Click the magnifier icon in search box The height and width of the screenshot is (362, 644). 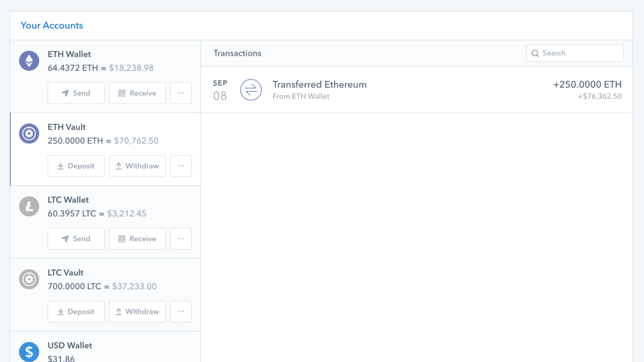535,53
